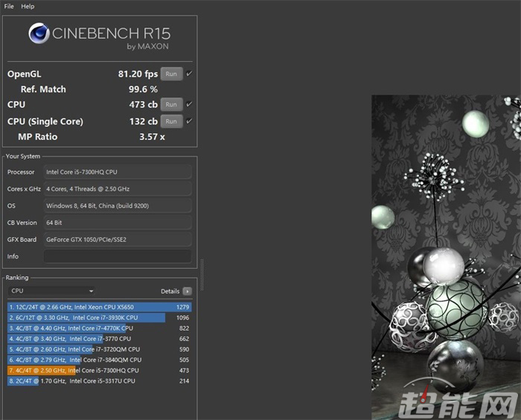
Task: Click the panel splitter grip handle
Action: click(x=202, y=274)
